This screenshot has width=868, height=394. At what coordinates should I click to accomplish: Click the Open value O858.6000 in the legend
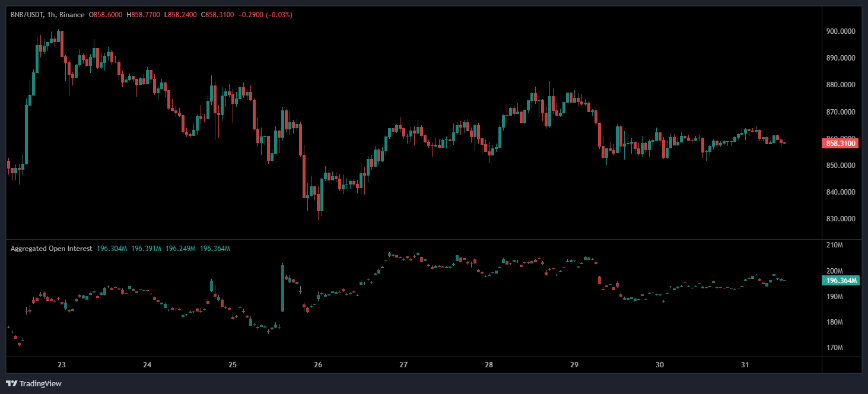tap(106, 14)
